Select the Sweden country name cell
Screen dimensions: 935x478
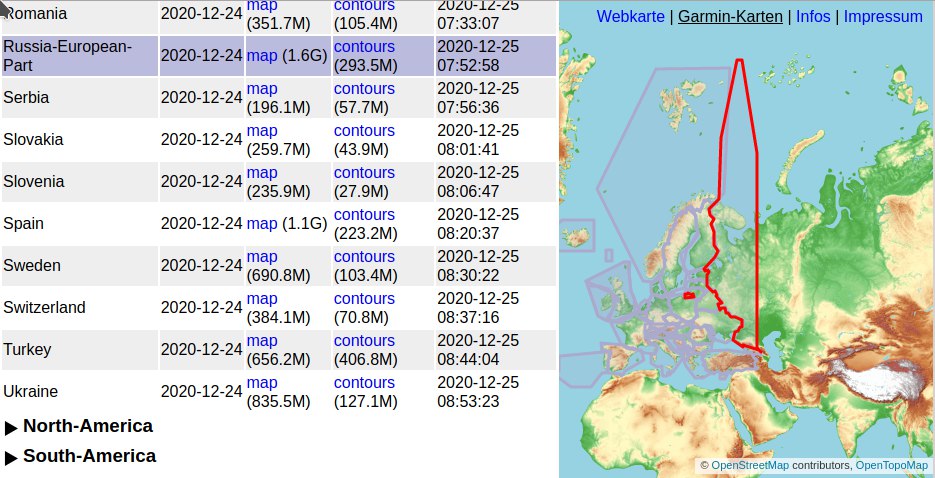(x=80, y=266)
